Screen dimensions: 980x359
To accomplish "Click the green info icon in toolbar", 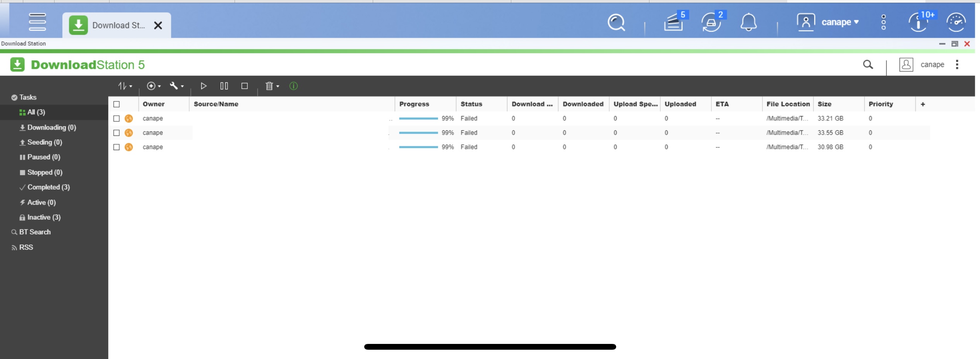I will click(294, 86).
